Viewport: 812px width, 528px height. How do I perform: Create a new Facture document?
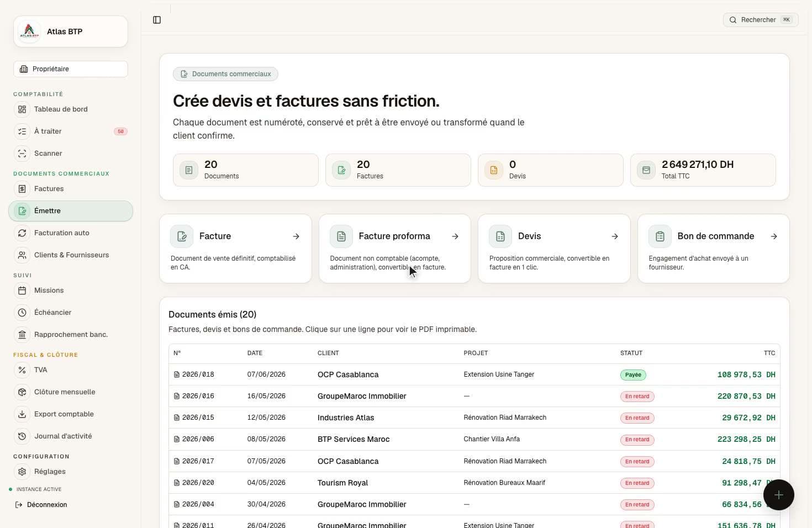pyautogui.click(x=235, y=249)
